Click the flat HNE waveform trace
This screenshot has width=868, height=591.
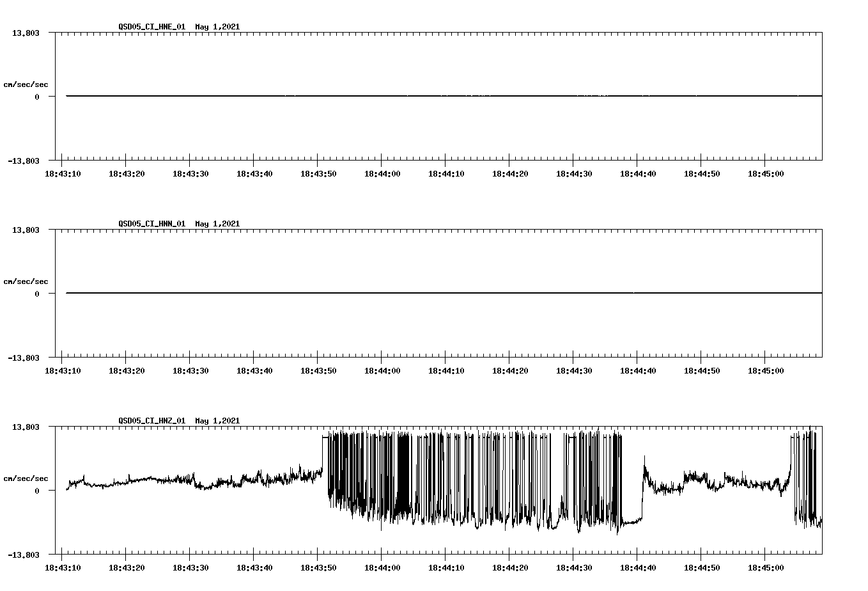384,96
